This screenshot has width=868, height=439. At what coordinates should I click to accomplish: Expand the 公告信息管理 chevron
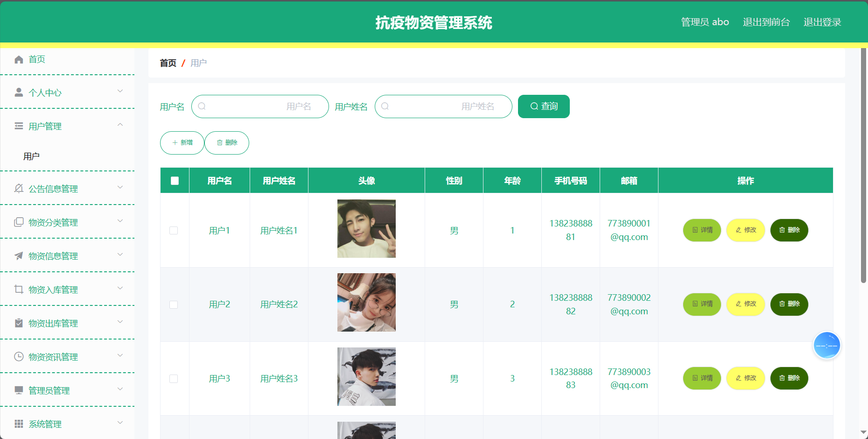(120, 187)
